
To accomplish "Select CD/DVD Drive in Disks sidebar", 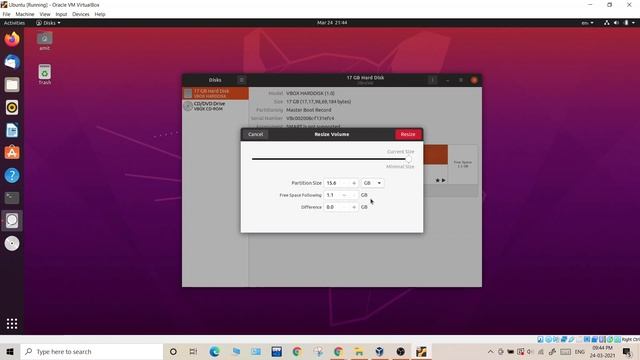I will pyautogui.click(x=215, y=106).
